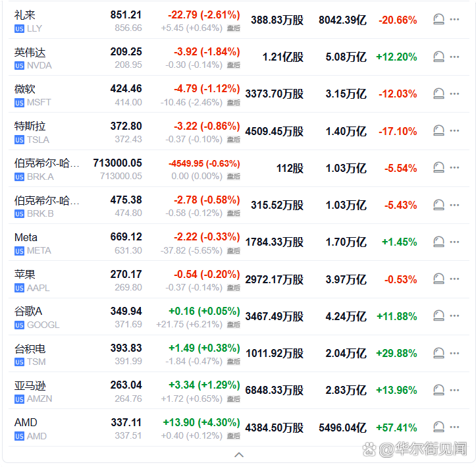Set price alert bell for META row
Viewport: 476px width, 467px height.
[438, 242]
